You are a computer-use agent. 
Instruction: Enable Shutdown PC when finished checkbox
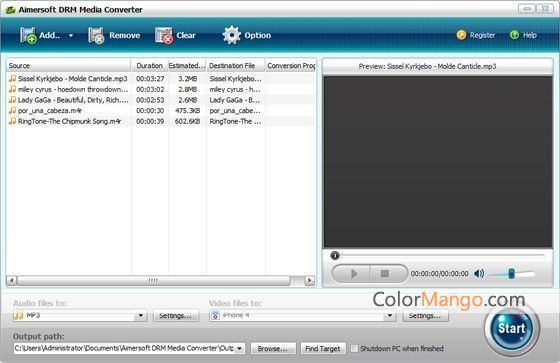coord(354,348)
